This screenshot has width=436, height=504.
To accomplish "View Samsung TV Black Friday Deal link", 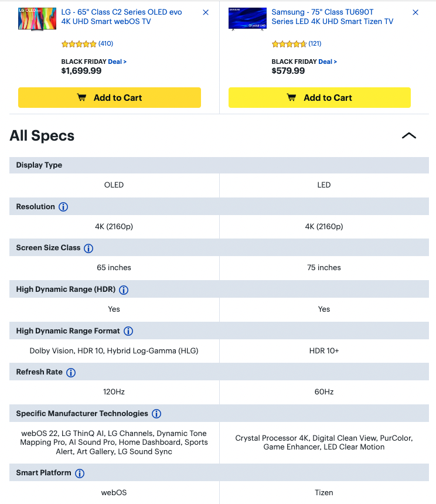I will (328, 62).
